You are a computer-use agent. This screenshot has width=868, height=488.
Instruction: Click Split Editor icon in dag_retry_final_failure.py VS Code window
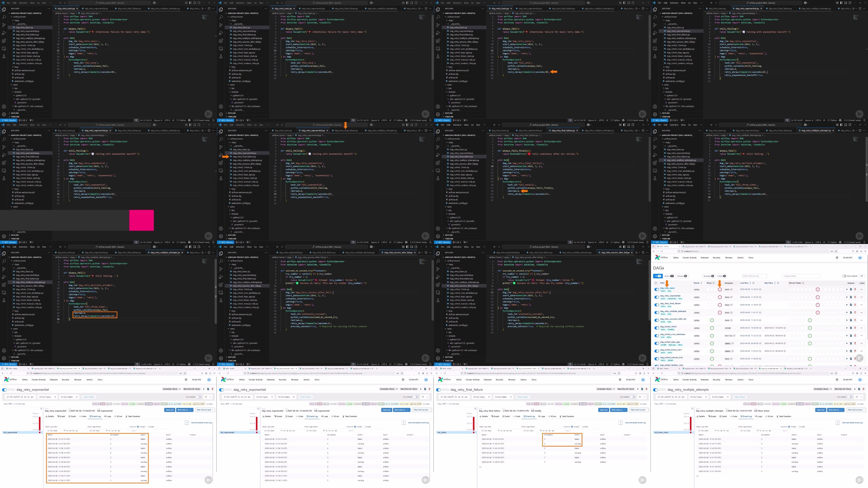[x=643, y=131]
